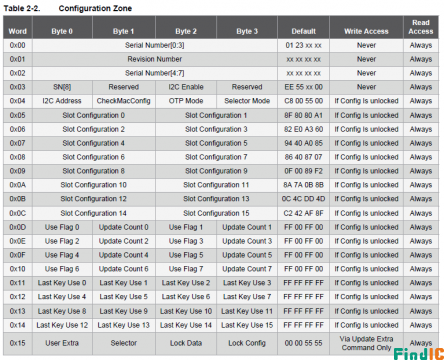Click the 'Serial Number[0:3]' cell
The width and height of the screenshot is (444, 360).
tap(155, 45)
